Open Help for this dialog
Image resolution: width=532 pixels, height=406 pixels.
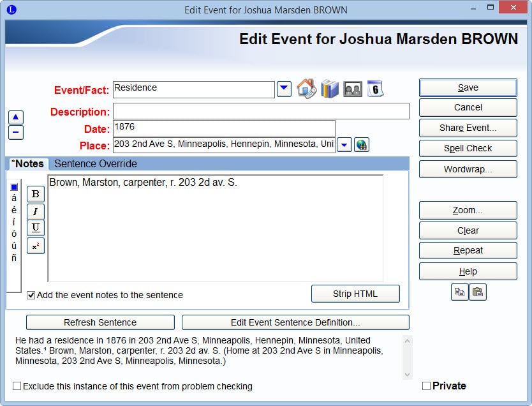coord(468,271)
